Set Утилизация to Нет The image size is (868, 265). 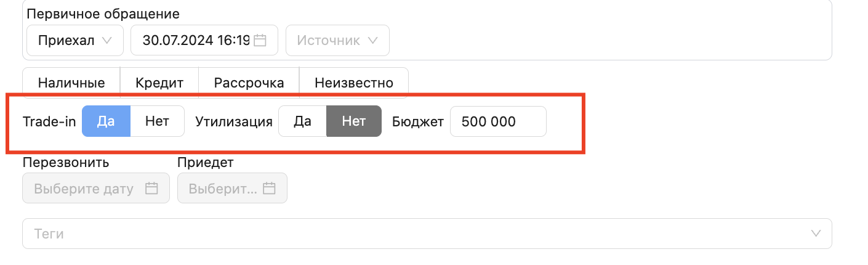point(354,121)
